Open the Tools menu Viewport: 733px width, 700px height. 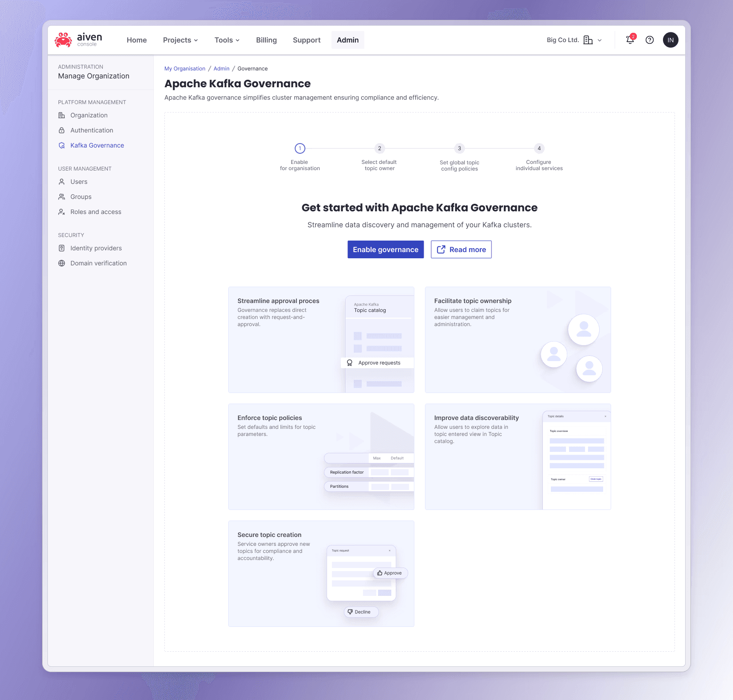click(227, 40)
